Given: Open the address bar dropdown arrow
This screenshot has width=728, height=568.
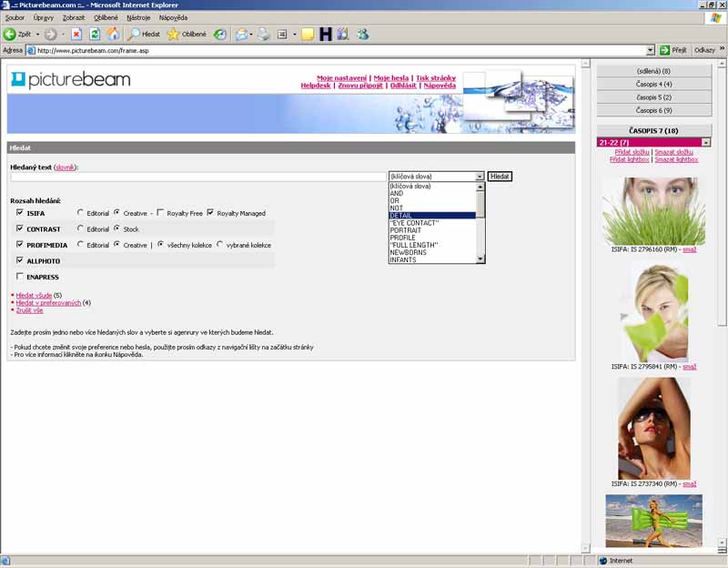Looking at the screenshot, I should [651, 50].
